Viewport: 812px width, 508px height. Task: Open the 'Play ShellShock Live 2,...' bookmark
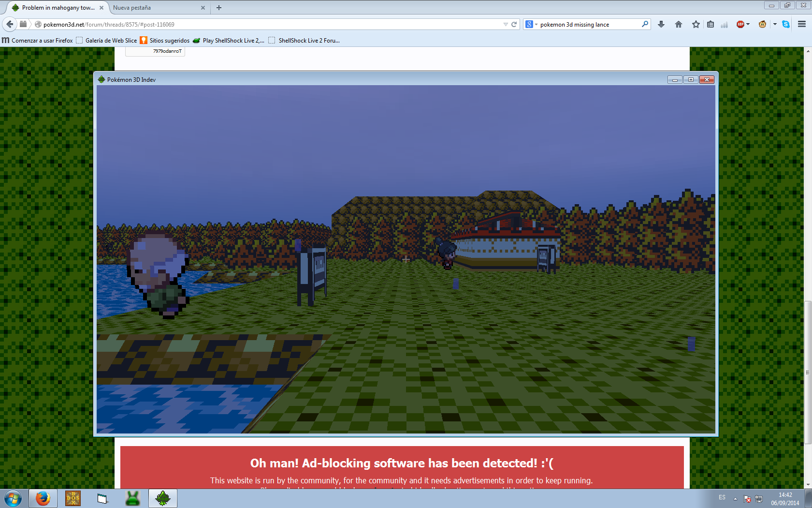tap(229, 41)
